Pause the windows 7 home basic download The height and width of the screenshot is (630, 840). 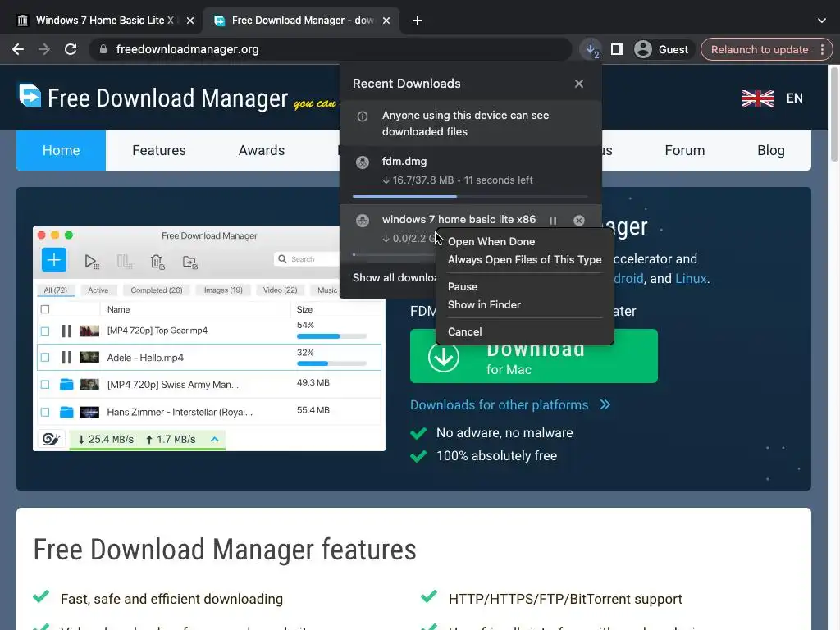coord(553,220)
